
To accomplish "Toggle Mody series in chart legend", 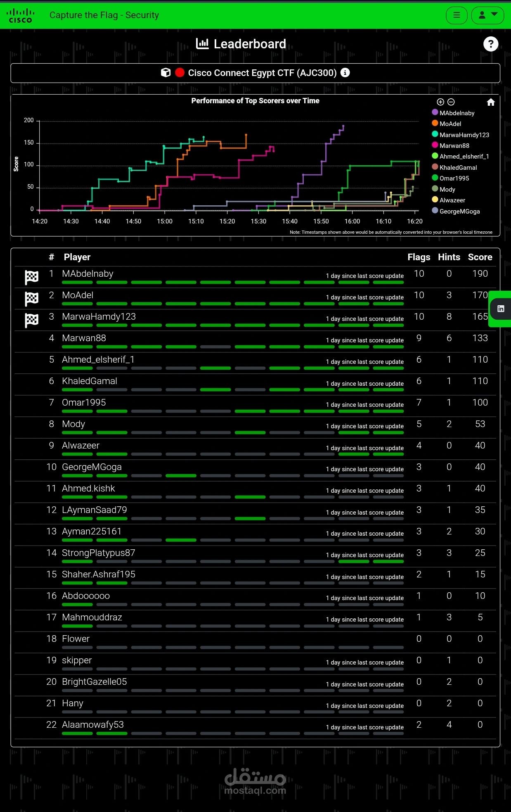I will [x=444, y=189].
